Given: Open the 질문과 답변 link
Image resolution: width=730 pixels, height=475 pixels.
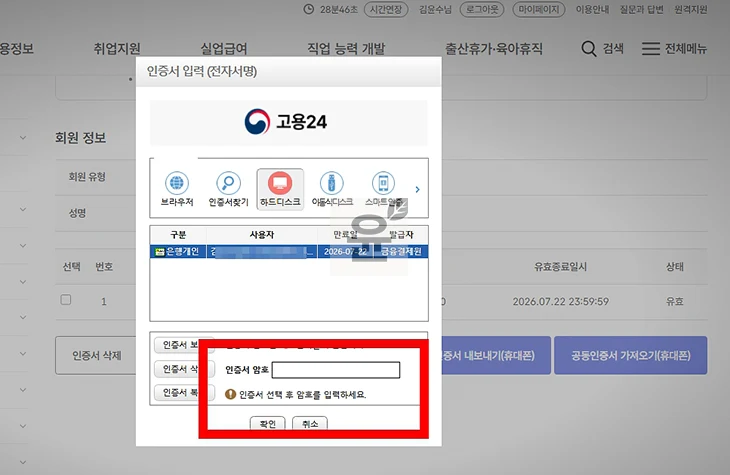Looking at the screenshot, I should pyautogui.click(x=641, y=9).
